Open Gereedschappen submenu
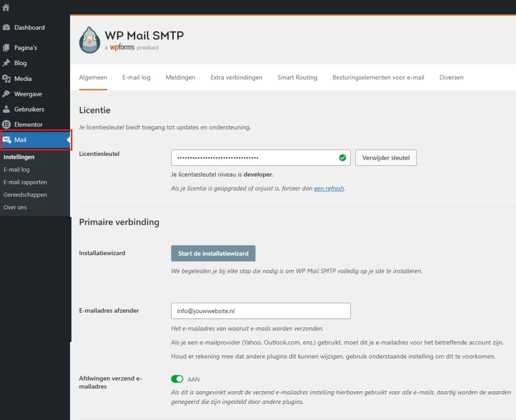Image resolution: width=516 pixels, height=420 pixels. [x=25, y=195]
